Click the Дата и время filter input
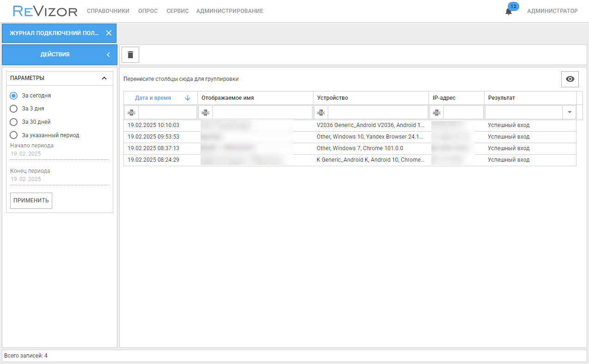The width and height of the screenshot is (589, 364). coord(168,112)
